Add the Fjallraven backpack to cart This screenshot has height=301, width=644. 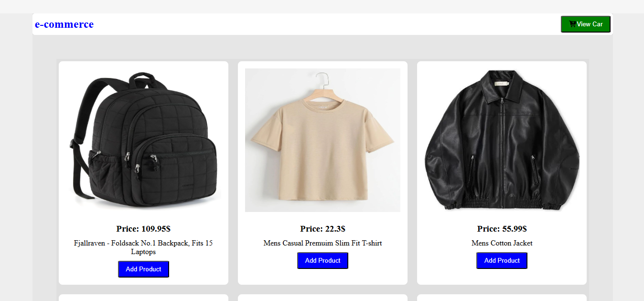[143, 269]
